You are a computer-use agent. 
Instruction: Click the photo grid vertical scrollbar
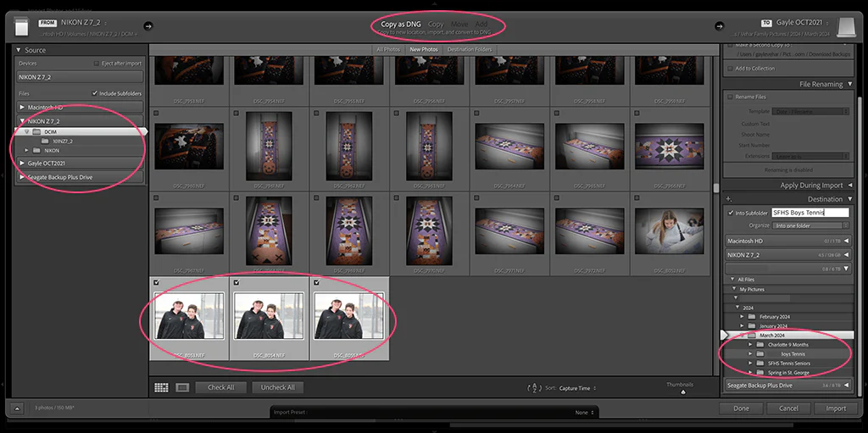coord(715,188)
